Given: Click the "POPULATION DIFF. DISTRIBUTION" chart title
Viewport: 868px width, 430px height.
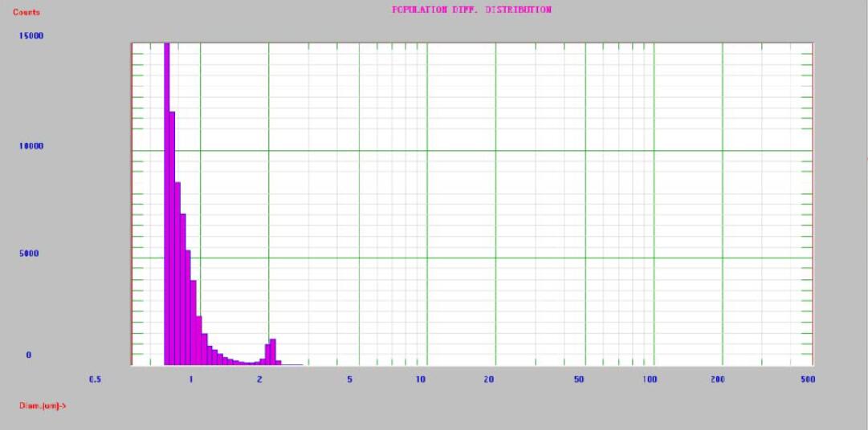Looking at the screenshot, I should click(471, 10).
